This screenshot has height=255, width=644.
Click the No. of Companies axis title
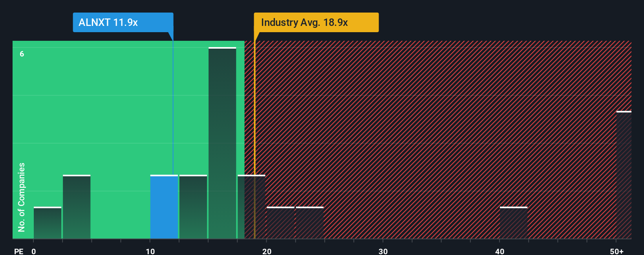[22, 197]
